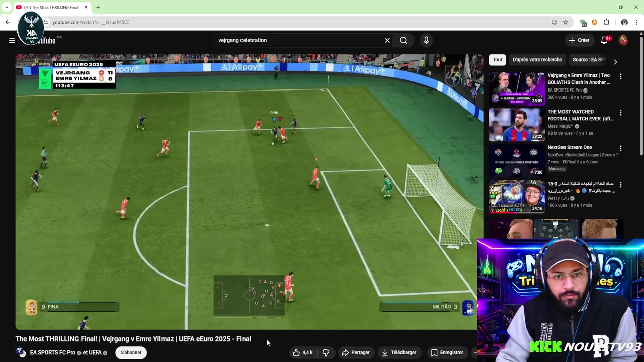Open the Messi 39:22 video thumbnail
This screenshot has width=644, height=362.
tap(517, 125)
